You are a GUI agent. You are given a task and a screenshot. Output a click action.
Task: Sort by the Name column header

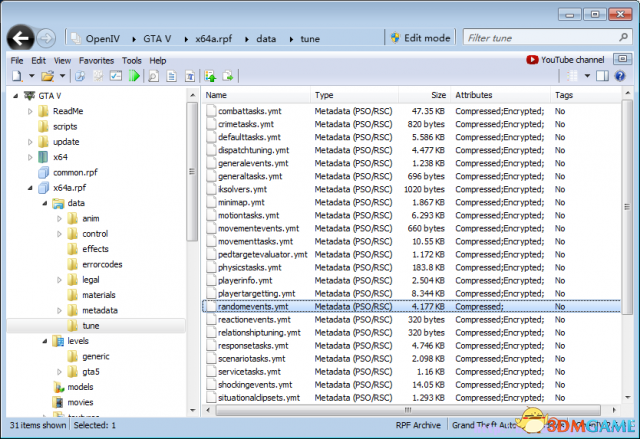256,95
